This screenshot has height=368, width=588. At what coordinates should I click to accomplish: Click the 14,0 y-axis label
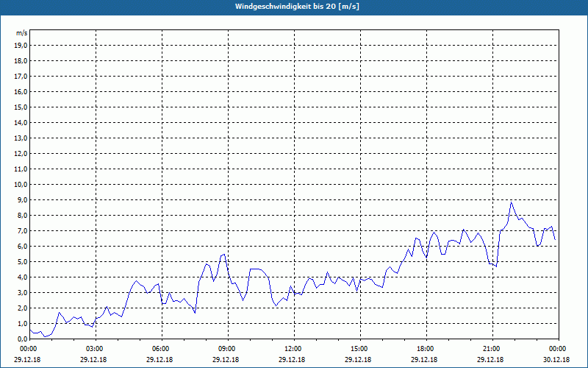[21, 123]
